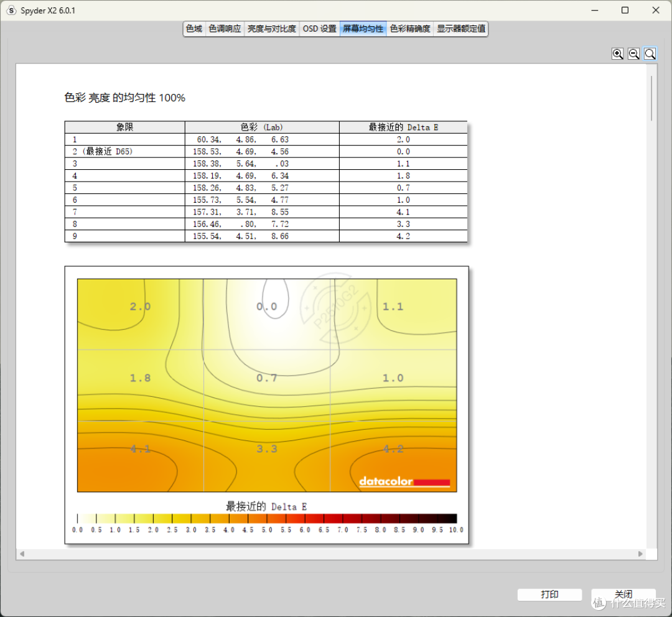Click the row '2 (最接近 D65)'
This screenshot has height=617, width=672.
266,151
